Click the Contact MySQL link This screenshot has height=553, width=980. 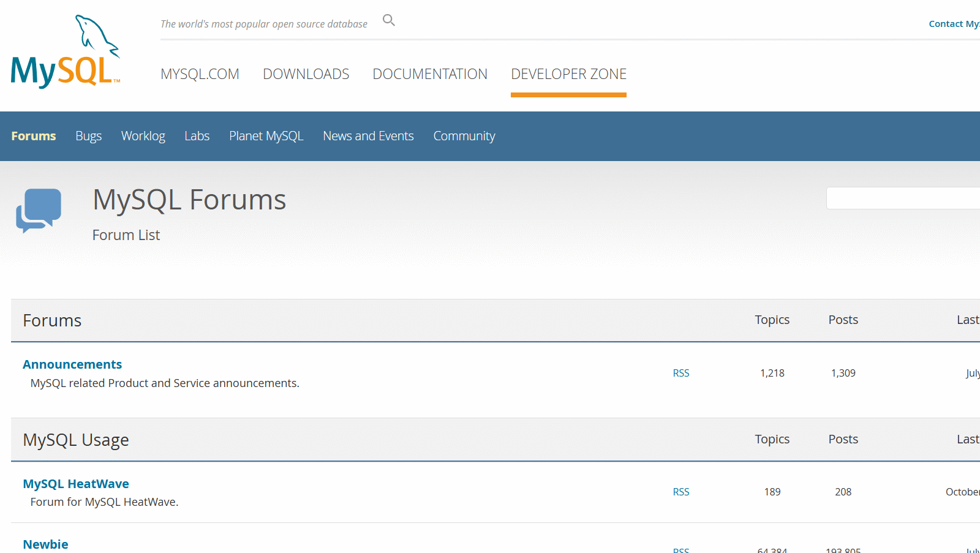click(x=954, y=24)
